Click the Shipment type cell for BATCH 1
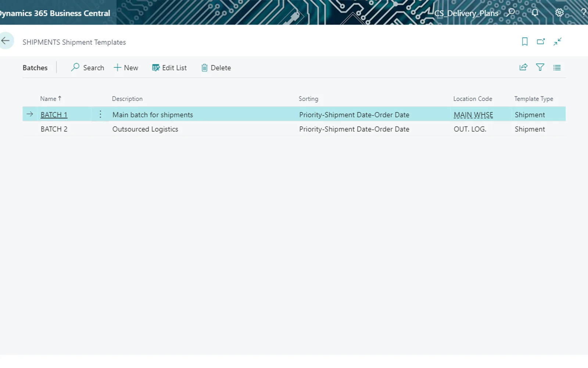This screenshot has height=368, width=588. click(x=530, y=115)
